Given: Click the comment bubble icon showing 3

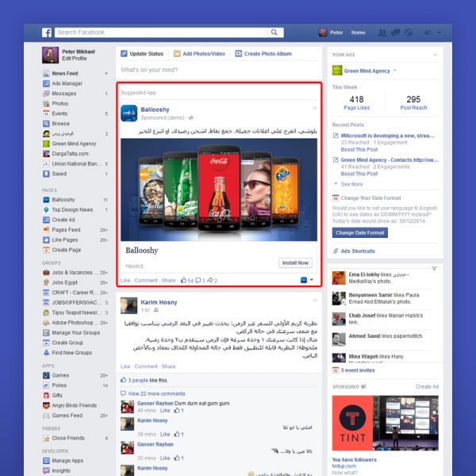Looking at the screenshot, I should click(198, 280).
